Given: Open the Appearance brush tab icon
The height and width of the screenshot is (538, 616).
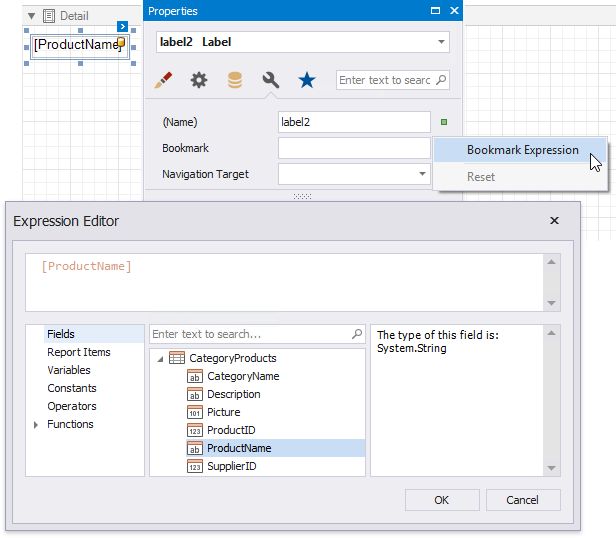Looking at the screenshot, I should pos(165,81).
